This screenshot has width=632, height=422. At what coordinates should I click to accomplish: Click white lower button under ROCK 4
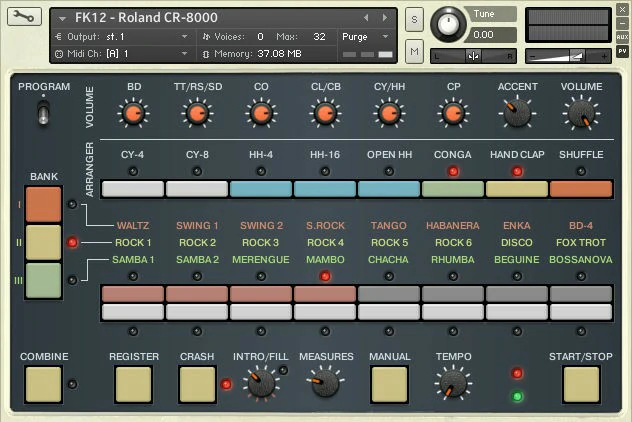tap(325, 312)
